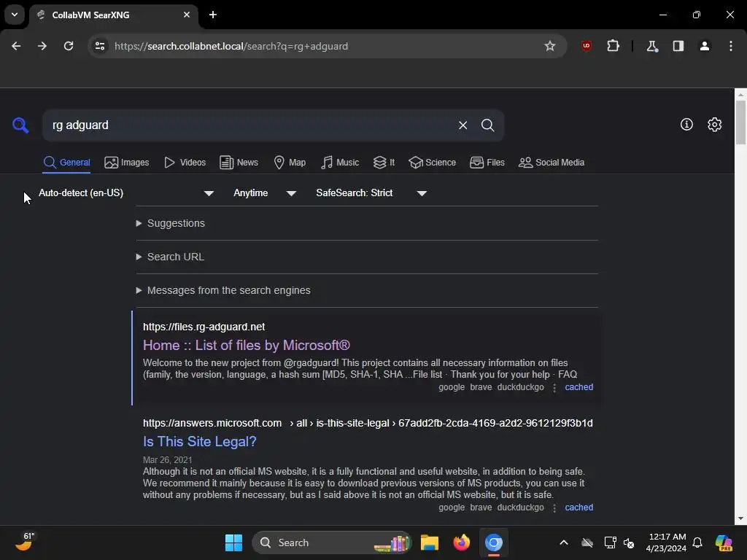Open the Extensions puzzle icon
Image resolution: width=747 pixels, height=560 pixels.
(x=613, y=46)
